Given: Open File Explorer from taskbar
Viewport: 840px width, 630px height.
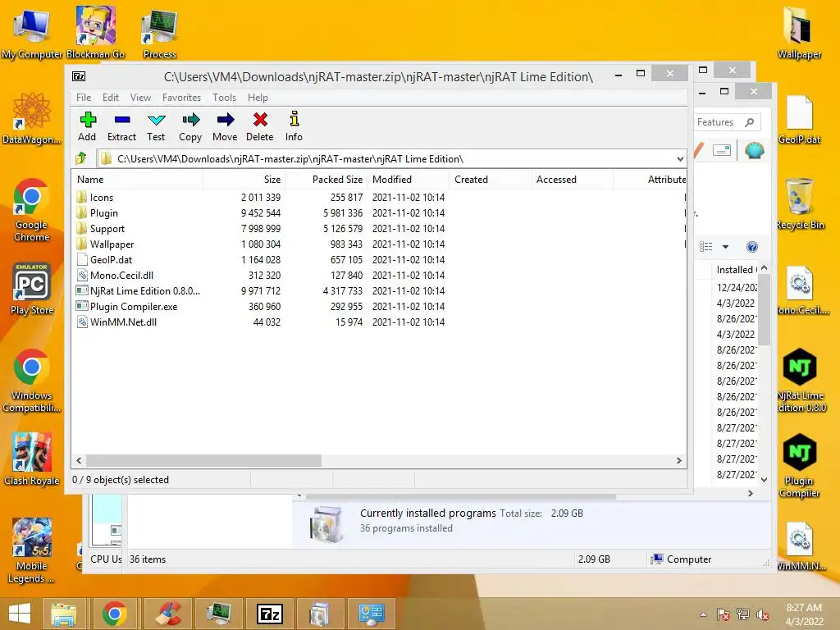Looking at the screenshot, I should tap(64, 614).
